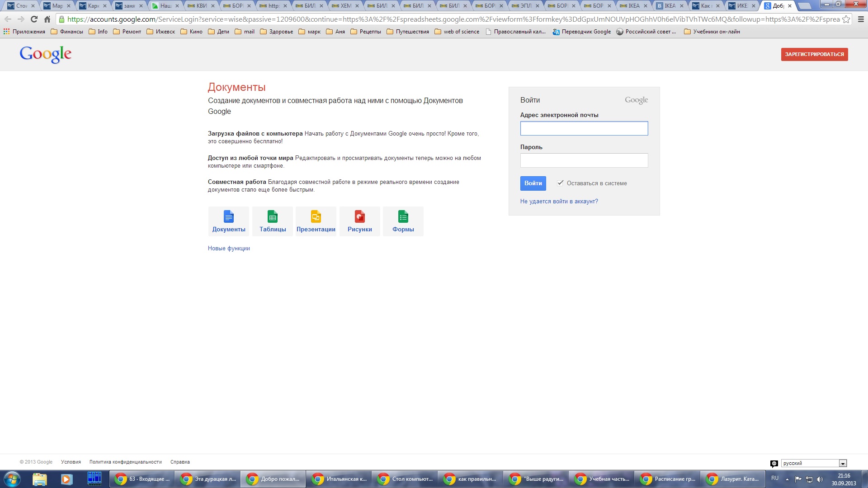Image resolution: width=868 pixels, height=488 pixels.
Task: Open the Условия footer link
Action: point(71,462)
